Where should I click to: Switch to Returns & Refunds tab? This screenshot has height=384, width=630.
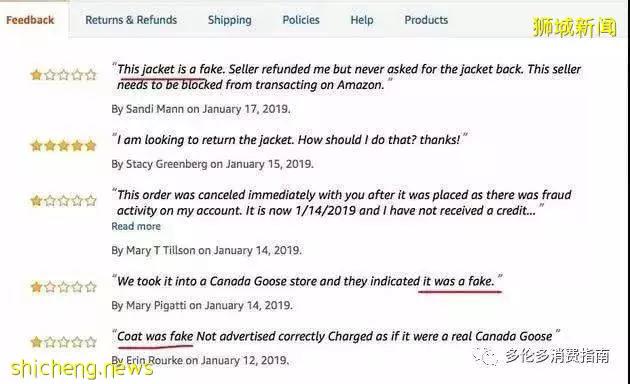(x=131, y=20)
